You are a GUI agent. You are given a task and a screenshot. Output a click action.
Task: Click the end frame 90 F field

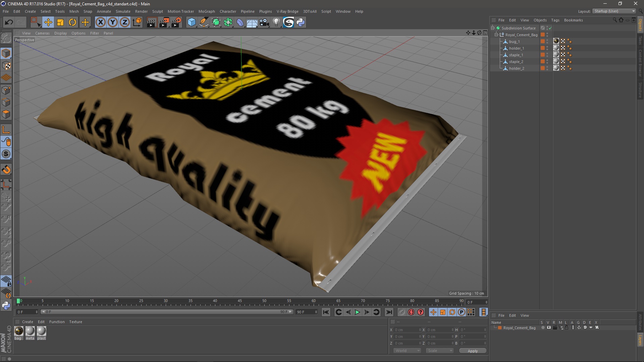click(x=306, y=312)
